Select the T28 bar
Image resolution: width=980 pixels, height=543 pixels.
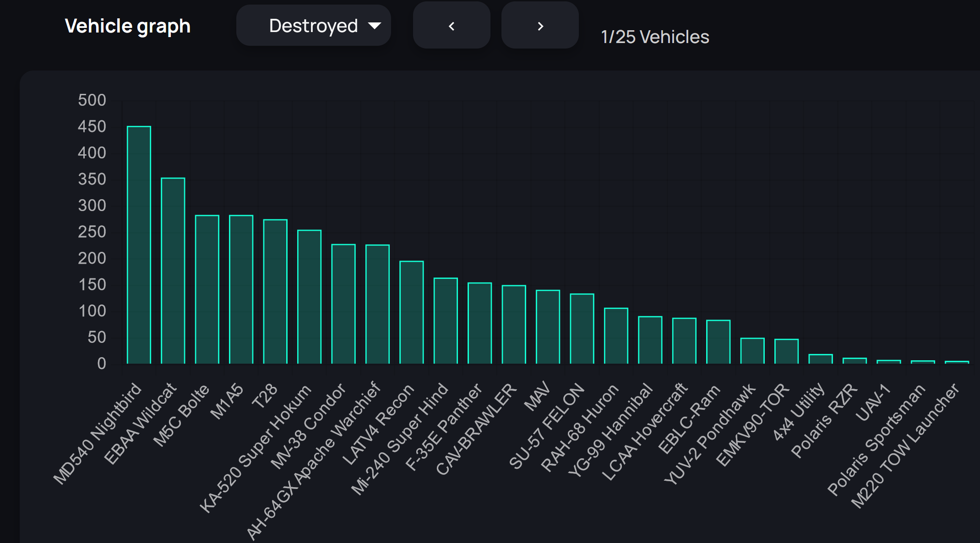coord(275,292)
